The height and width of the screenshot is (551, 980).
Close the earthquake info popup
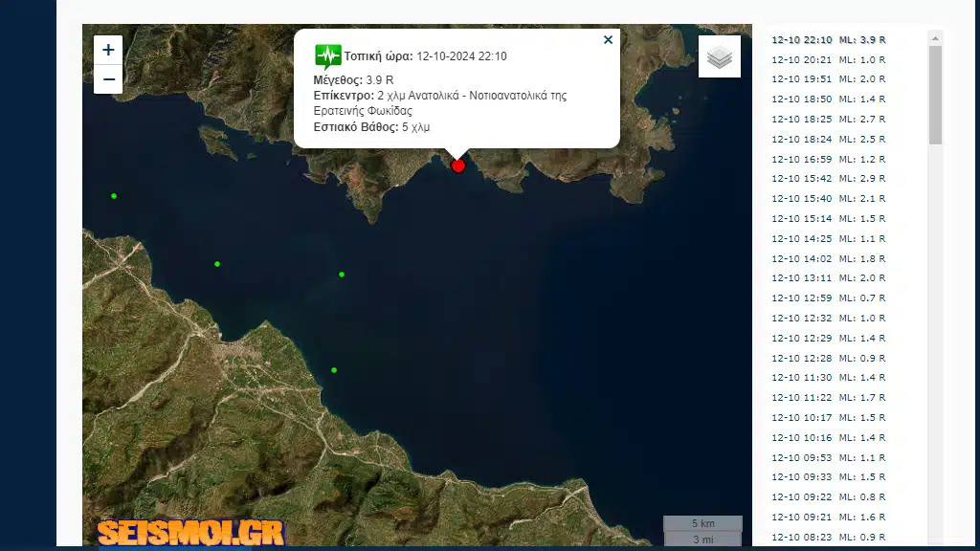click(x=608, y=40)
